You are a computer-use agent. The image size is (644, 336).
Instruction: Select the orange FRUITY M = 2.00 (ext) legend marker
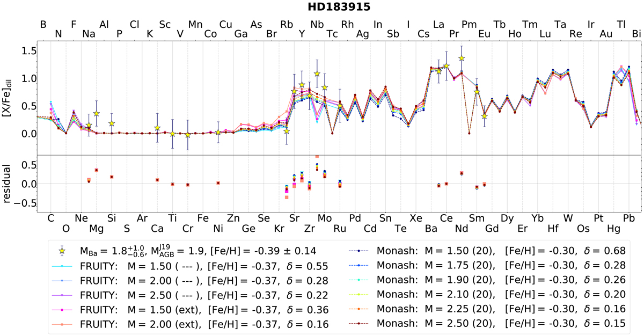[x=63, y=324]
